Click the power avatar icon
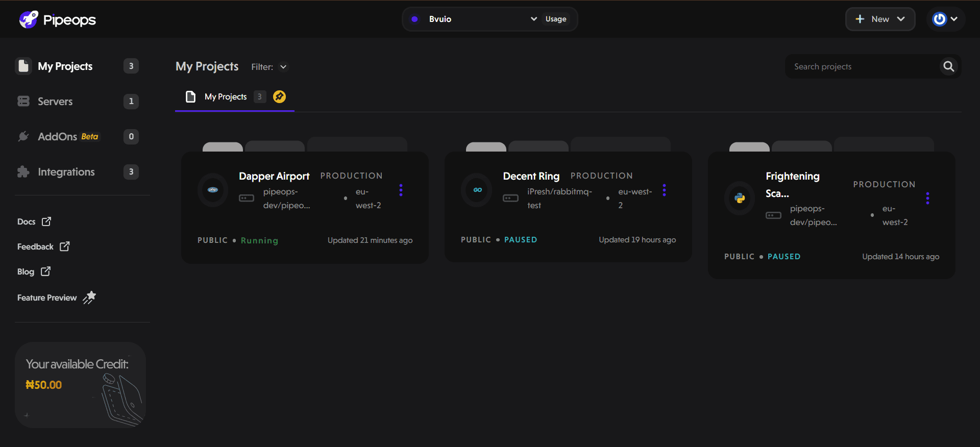 [940, 19]
